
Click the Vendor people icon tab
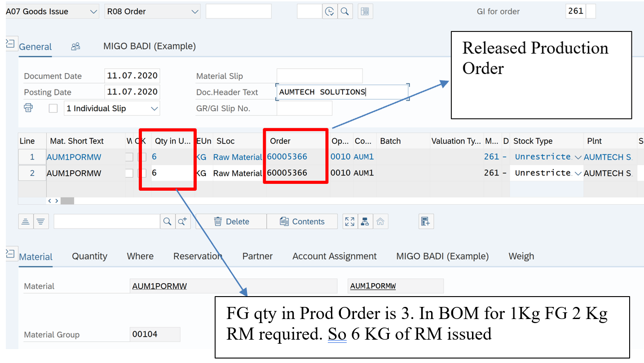[x=75, y=47]
